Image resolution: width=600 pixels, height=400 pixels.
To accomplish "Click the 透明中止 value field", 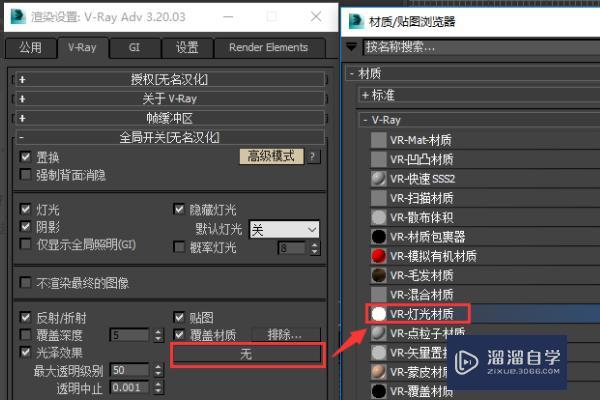I will coord(129,388).
